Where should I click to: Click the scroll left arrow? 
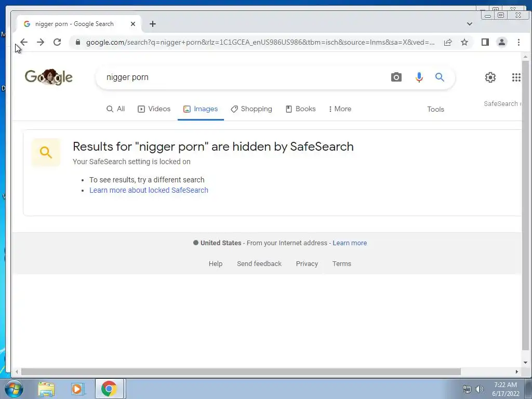point(16,372)
